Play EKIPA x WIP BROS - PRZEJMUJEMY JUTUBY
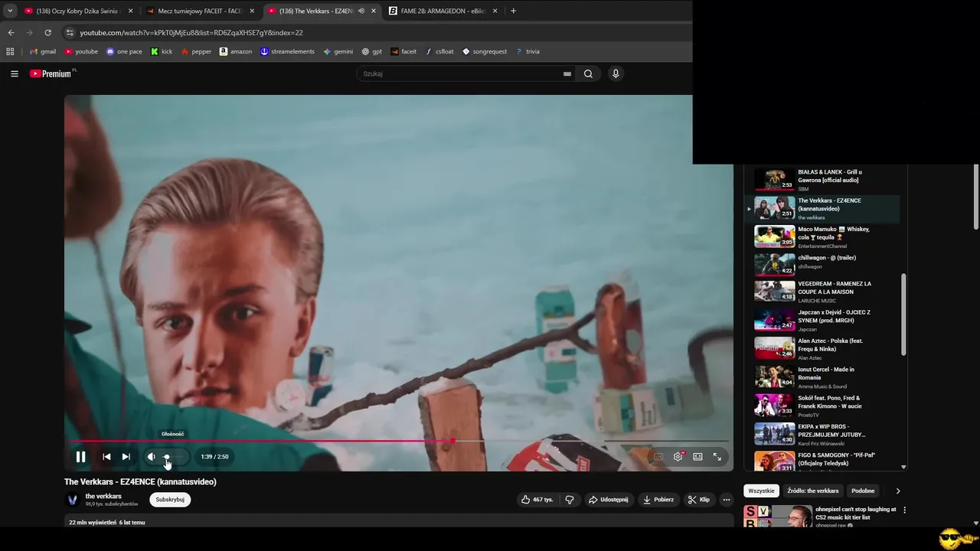Image resolution: width=980 pixels, height=551 pixels. pos(823,434)
